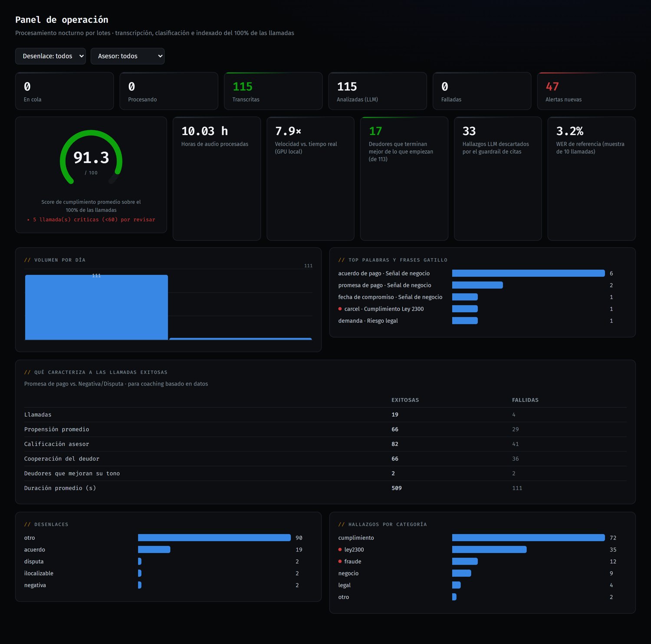Select the promesa de pago phrase bar

[477, 285]
